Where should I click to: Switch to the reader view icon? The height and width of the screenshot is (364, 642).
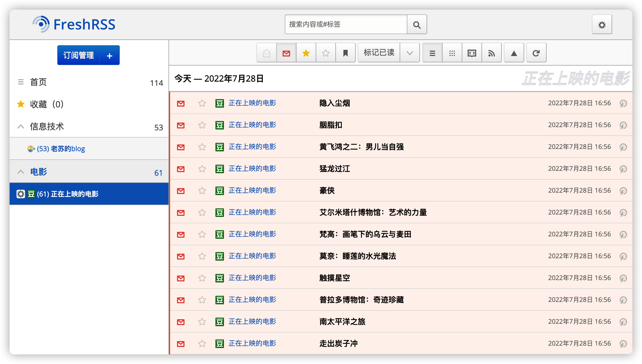pyautogui.click(x=472, y=53)
